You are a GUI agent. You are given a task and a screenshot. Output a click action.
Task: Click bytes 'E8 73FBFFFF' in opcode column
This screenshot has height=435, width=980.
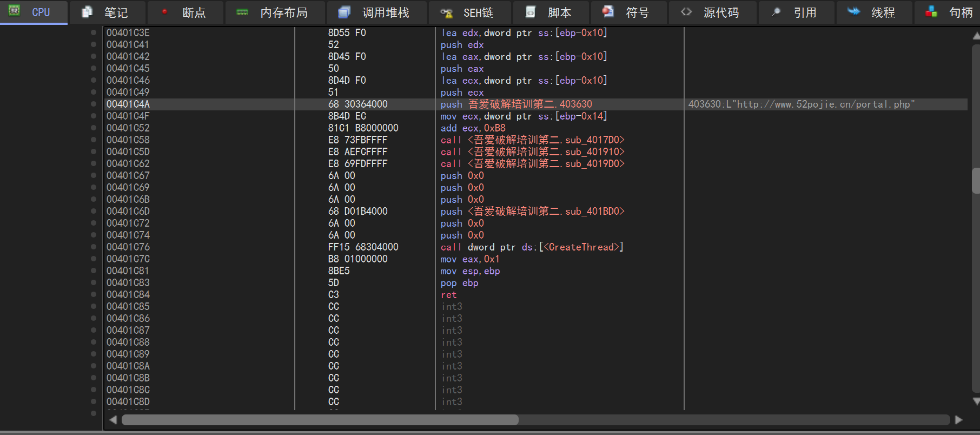(x=358, y=140)
